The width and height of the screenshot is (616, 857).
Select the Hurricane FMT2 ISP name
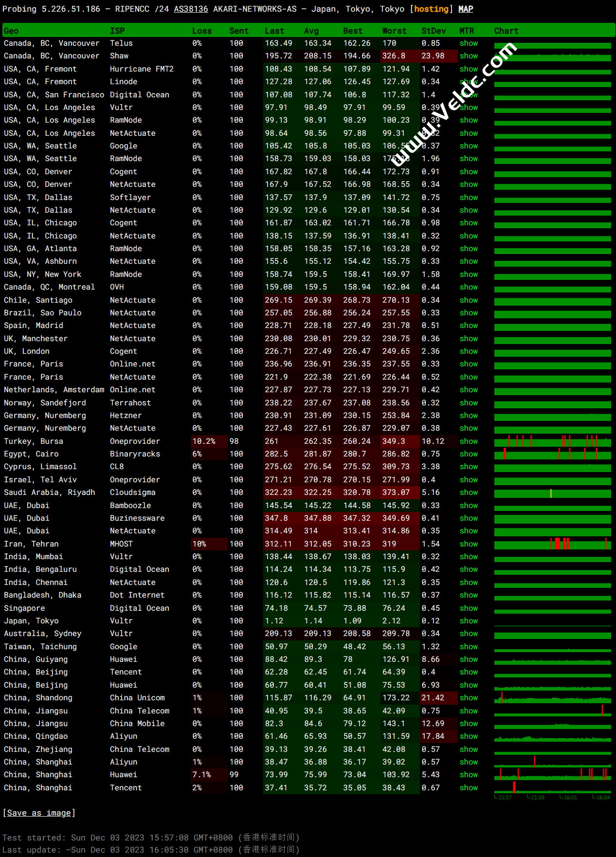coord(142,69)
